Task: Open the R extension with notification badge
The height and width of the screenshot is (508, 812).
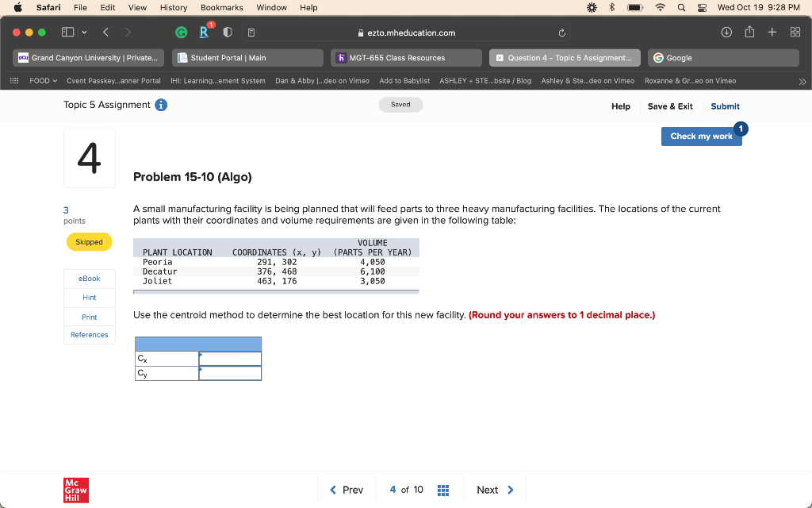Action: tap(204, 32)
